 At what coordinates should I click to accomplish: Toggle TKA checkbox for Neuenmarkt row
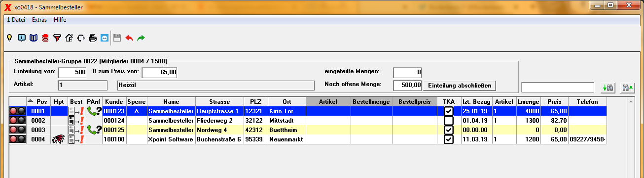point(449,139)
